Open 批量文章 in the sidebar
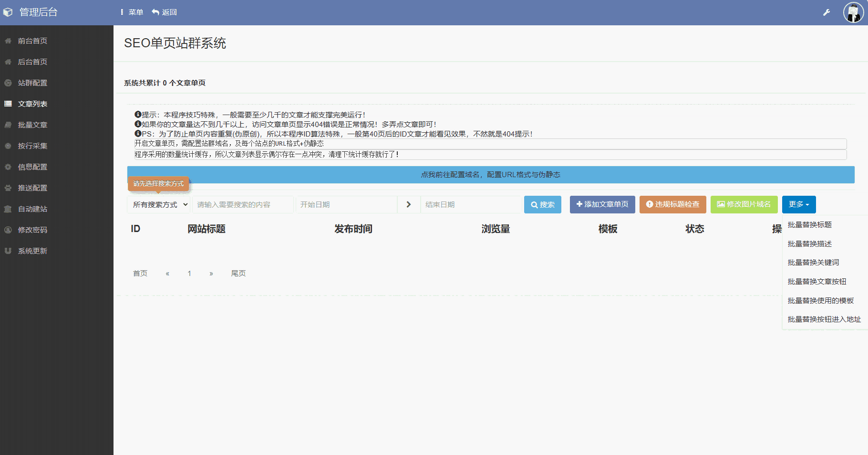The image size is (868, 455). tap(32, 125)
